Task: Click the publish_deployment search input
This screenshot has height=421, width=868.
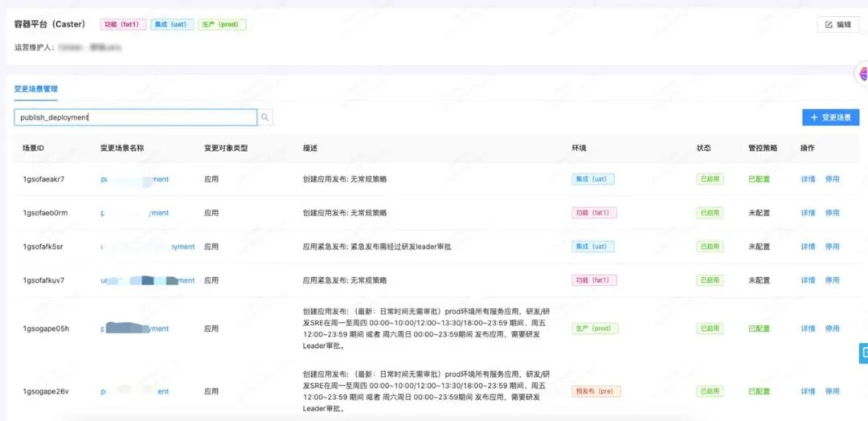Action: (136, 117)
